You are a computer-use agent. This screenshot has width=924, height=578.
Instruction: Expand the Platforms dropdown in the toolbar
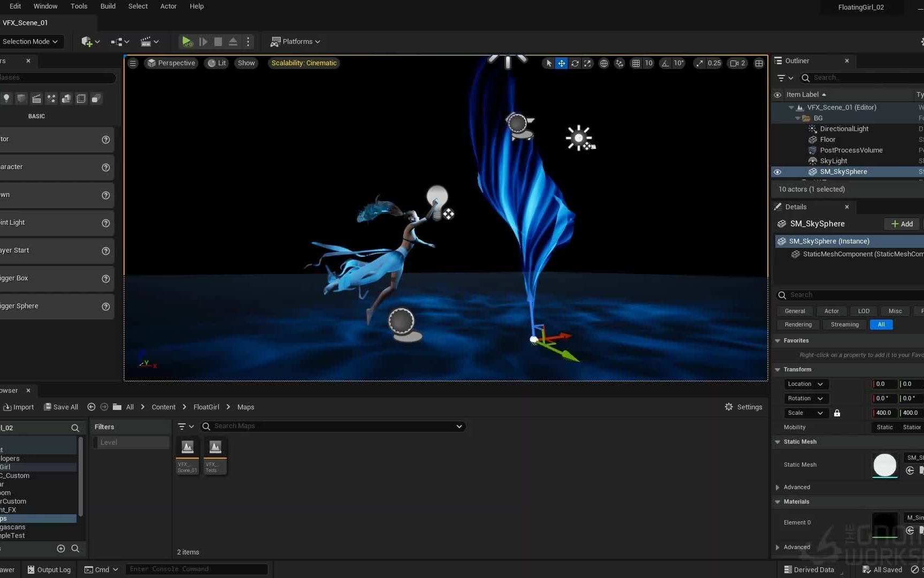[x=296, y=41]
